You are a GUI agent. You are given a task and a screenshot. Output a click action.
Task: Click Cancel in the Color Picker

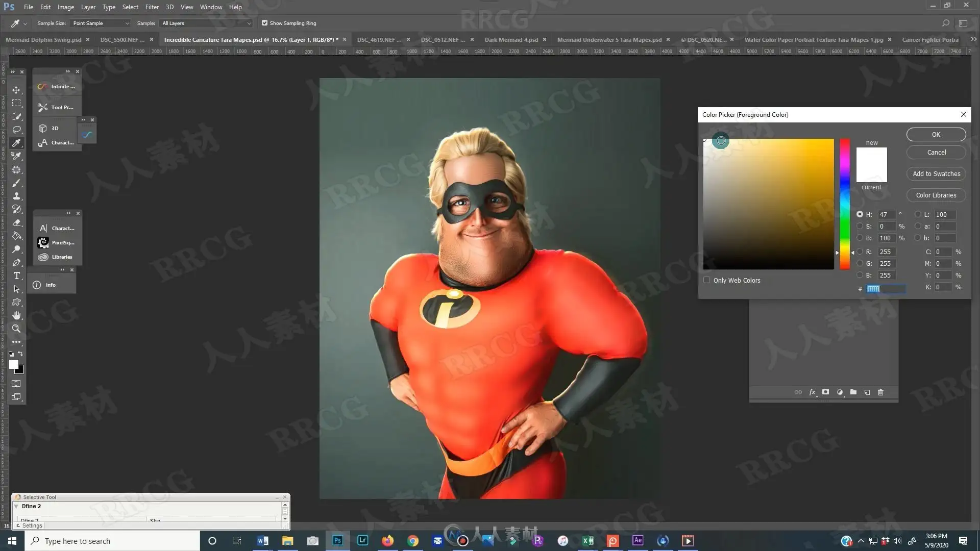936,152
